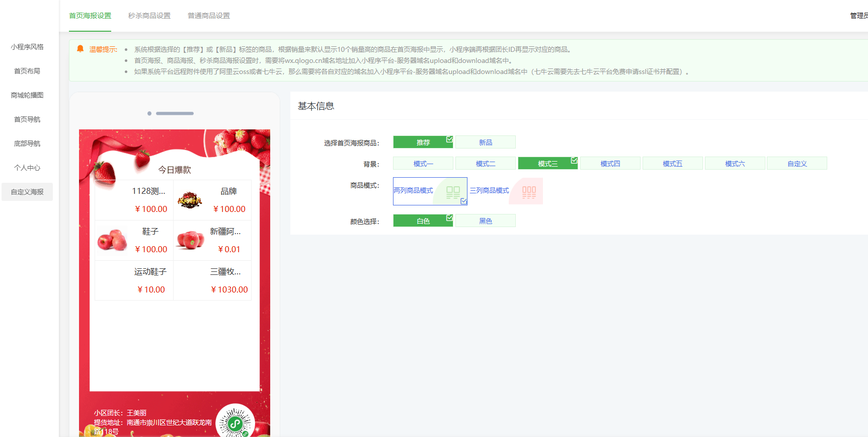
Task: Select 新品 as homepage poster product
Action: 485,142
